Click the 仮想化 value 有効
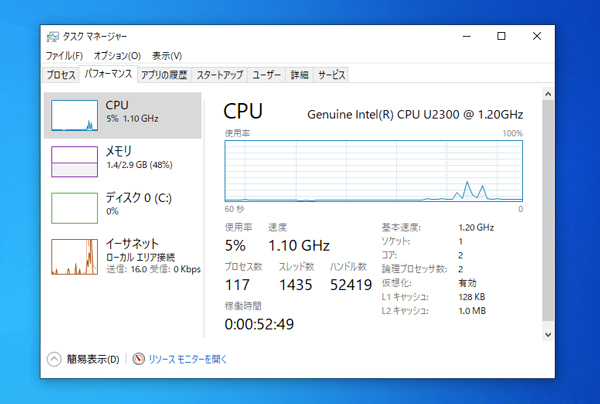 click(467, 283)
